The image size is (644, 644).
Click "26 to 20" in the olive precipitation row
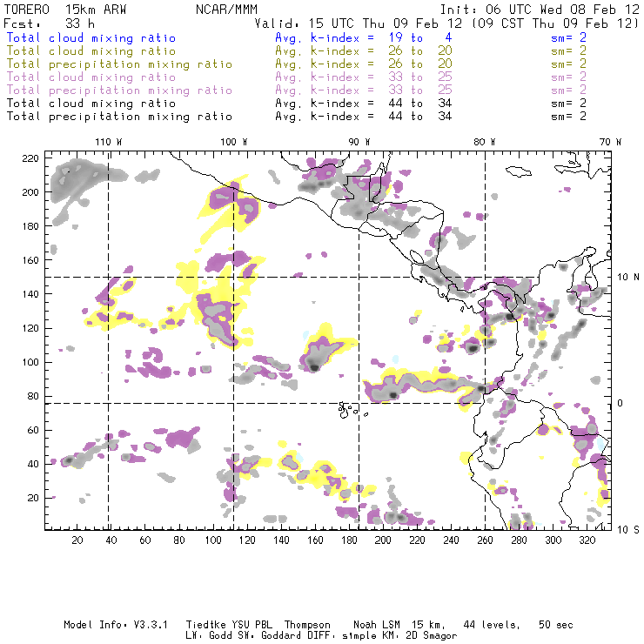[x=420, y=64]
